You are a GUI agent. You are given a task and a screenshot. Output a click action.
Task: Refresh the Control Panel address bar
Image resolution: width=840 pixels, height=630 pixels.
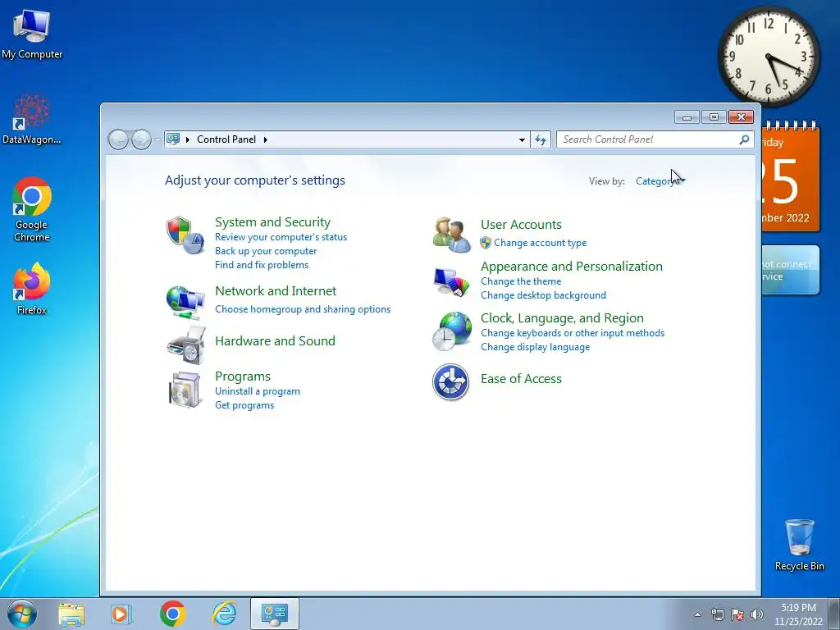point(540,139)
